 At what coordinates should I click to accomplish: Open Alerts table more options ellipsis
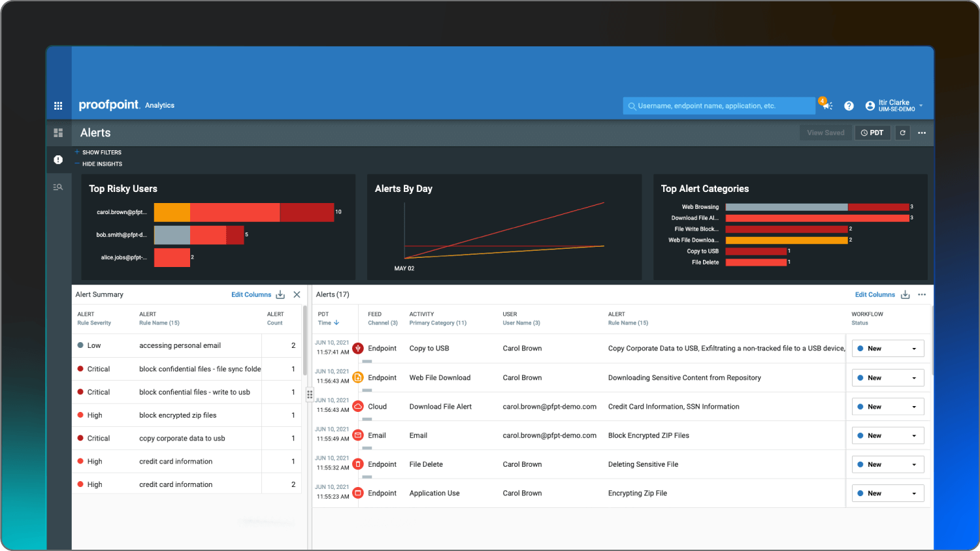tap(922, 294)
